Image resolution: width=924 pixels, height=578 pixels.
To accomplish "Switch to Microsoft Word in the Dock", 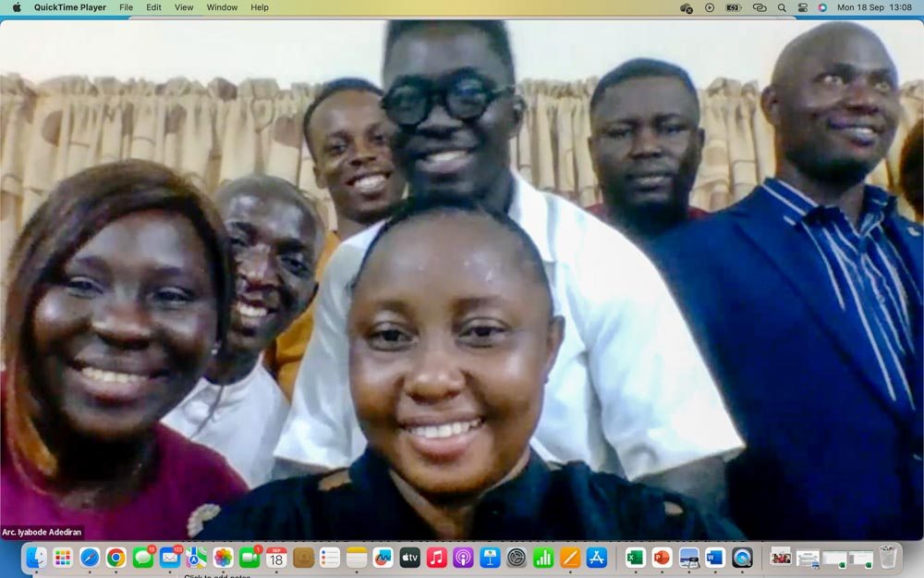I will coord(715,558).
